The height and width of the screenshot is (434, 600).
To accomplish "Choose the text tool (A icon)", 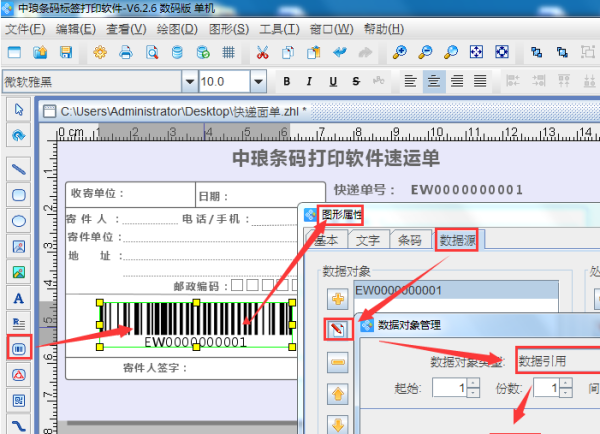I will [17, 297].
